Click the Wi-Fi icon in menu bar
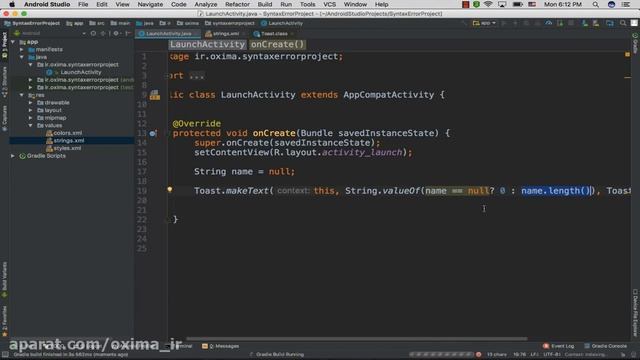 [x=488, y=4]
